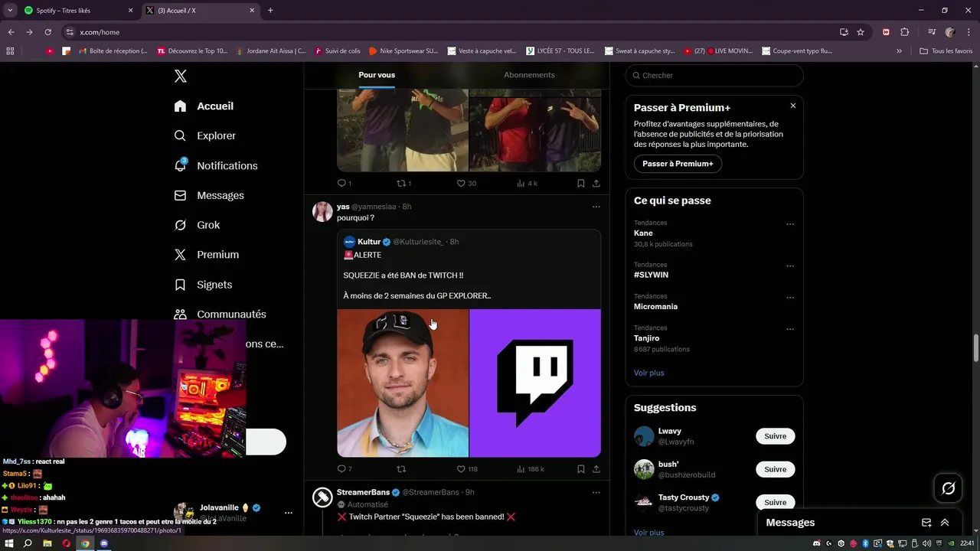Screen dimensions: 980x551
Task: Bookmark the yas post
Action: pyautogui.click(x=581, y=469)
